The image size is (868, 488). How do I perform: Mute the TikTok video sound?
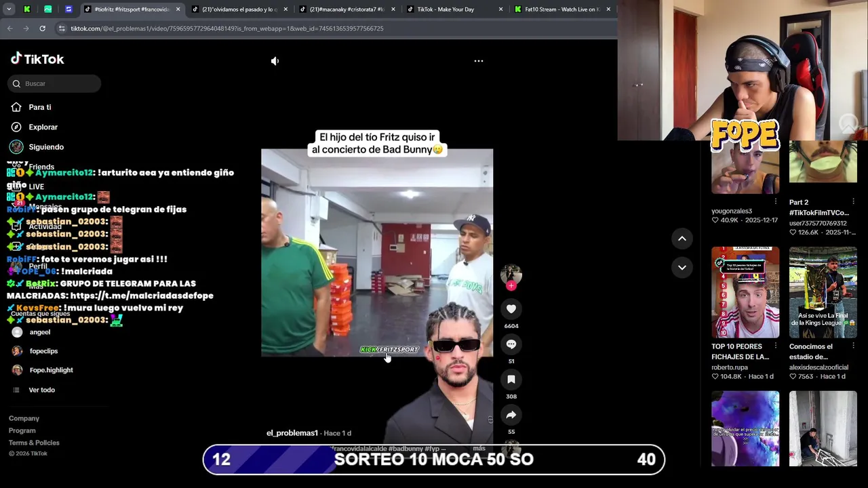tap(275, 61)
